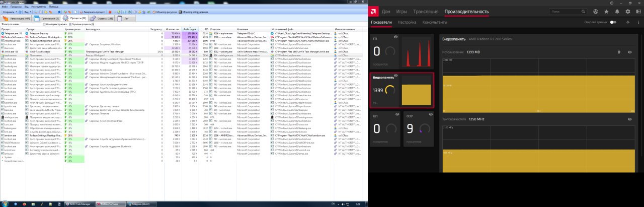Switch to the Лог tab

125,19
